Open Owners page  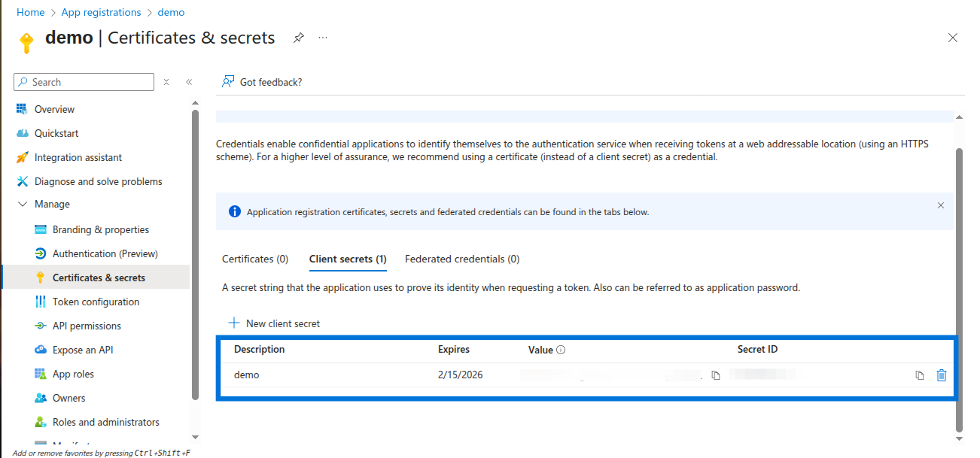pos(68,398)
